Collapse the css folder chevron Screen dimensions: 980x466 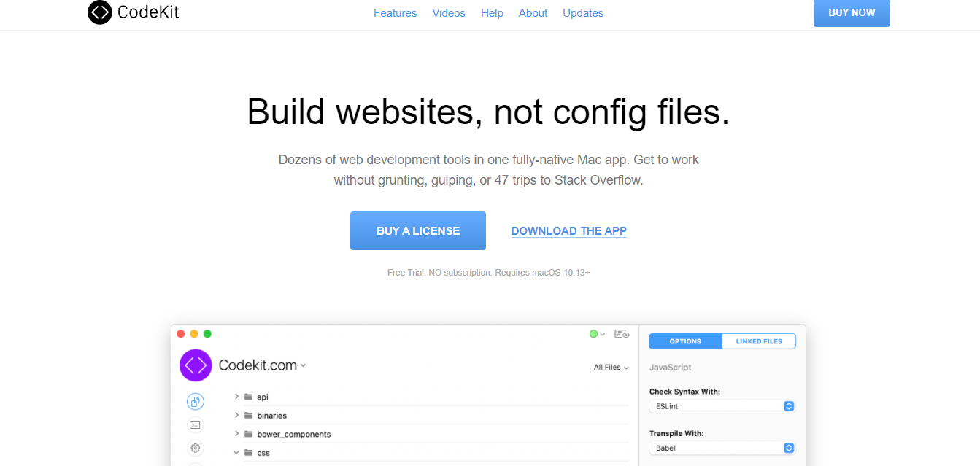coord(236,452)
